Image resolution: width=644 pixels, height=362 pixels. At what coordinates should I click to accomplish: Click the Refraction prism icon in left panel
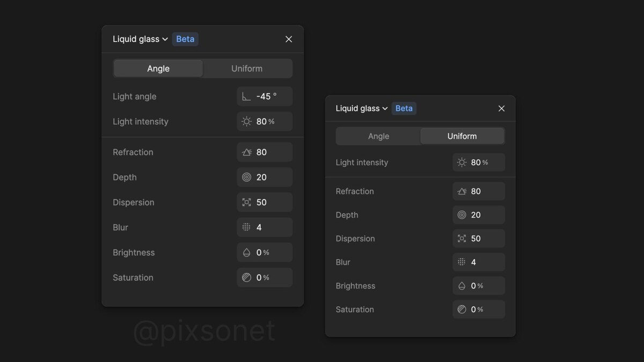coord(246,152)
